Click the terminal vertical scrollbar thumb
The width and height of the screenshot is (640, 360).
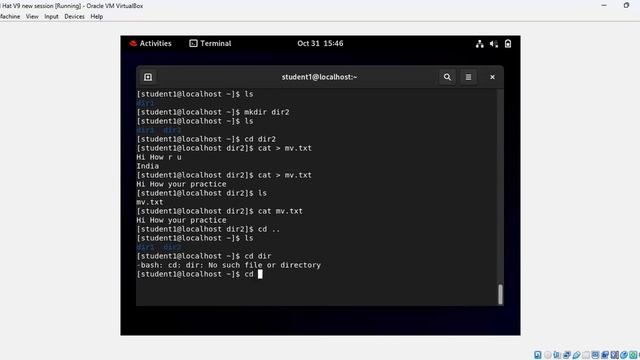[x=500, y=294]
